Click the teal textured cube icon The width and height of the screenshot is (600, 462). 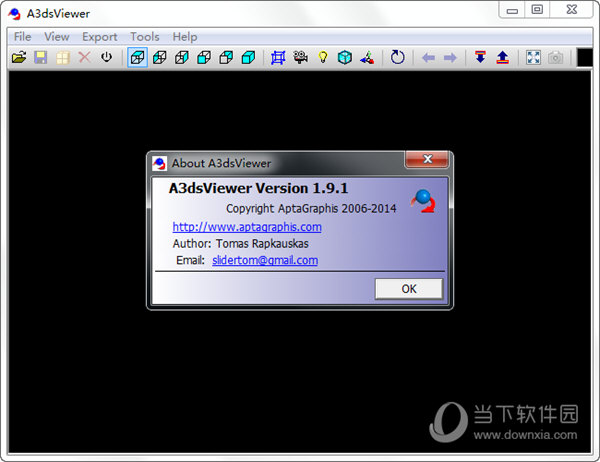(345, 58)
